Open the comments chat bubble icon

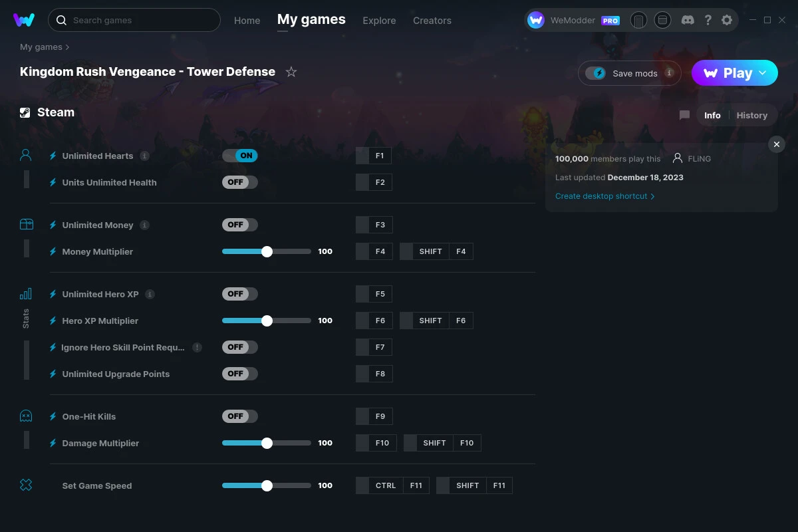(684, 115)
